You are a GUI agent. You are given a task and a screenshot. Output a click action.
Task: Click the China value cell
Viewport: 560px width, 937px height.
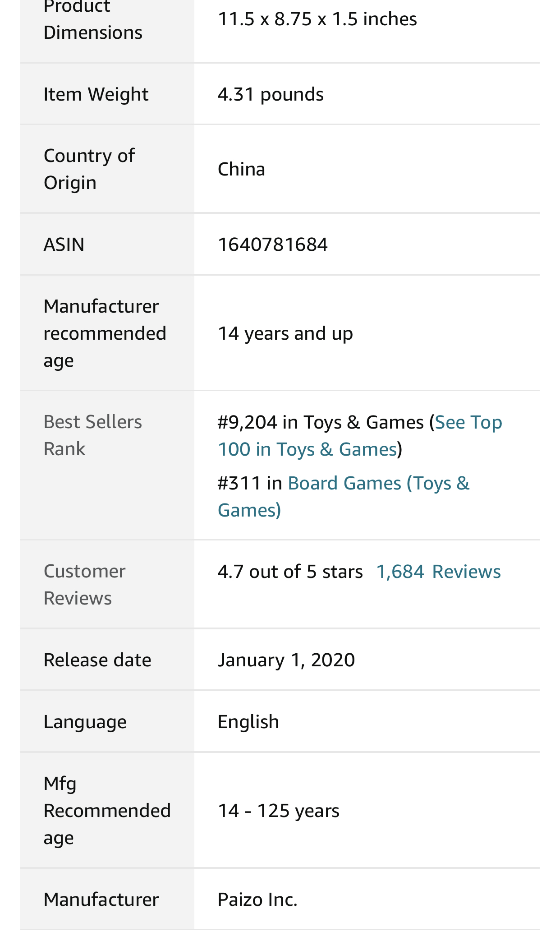(x=241, y=169)
